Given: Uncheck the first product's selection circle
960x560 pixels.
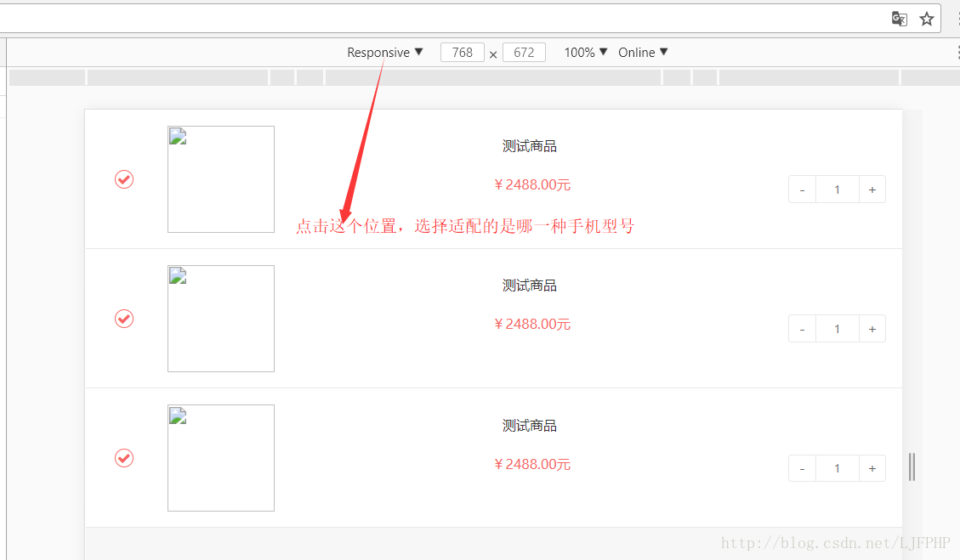Looking at the screenshot, I should click(x=124, y=179).
